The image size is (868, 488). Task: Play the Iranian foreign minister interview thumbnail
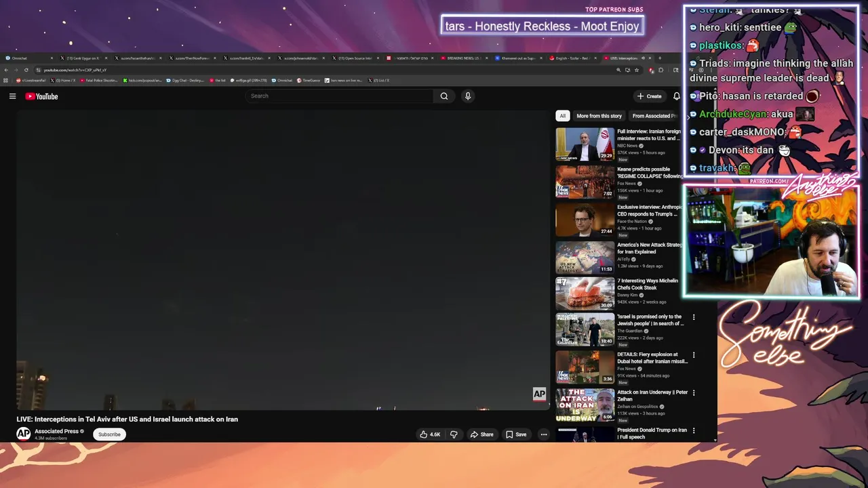[585, 144]
